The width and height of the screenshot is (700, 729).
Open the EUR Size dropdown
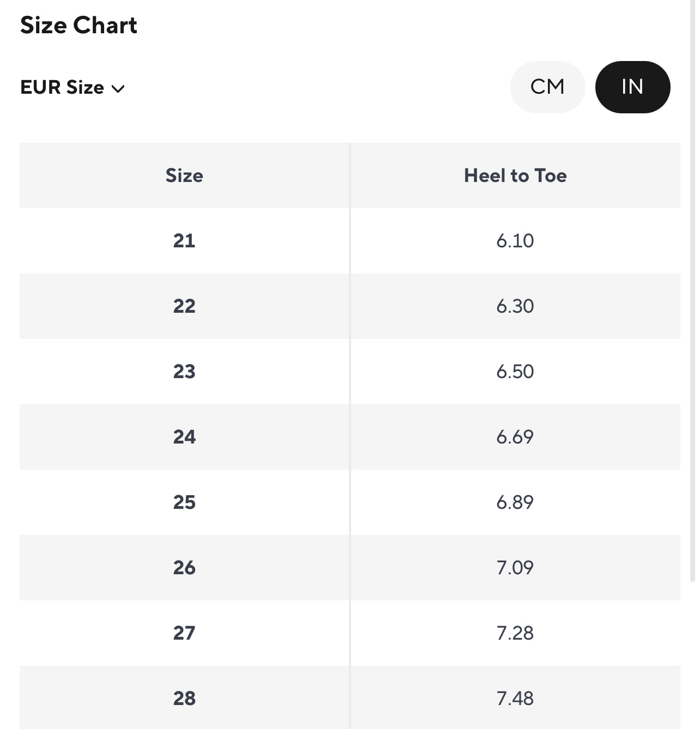tap(62, 88)
